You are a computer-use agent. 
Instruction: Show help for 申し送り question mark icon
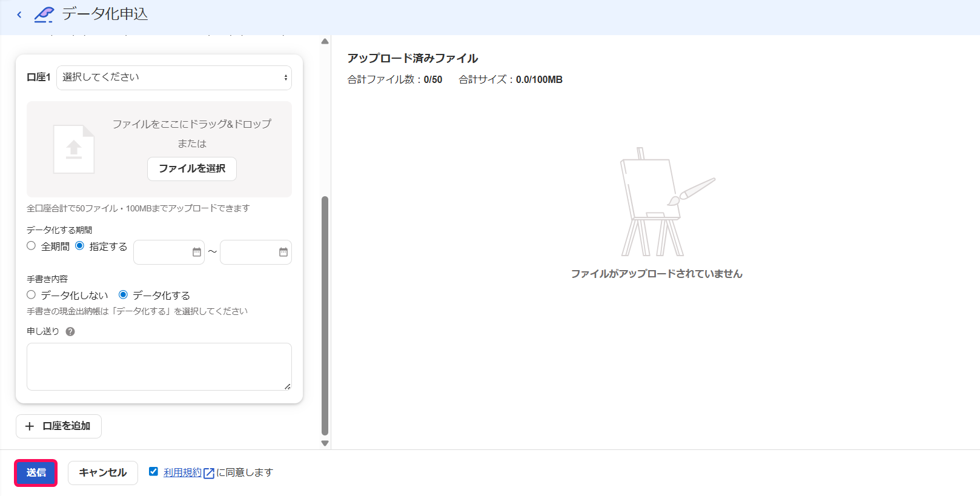(70, 331)
